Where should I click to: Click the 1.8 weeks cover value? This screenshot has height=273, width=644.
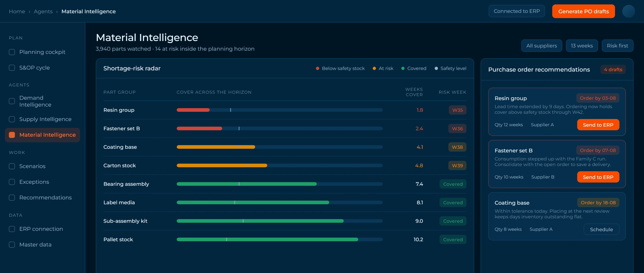(420, 110)
